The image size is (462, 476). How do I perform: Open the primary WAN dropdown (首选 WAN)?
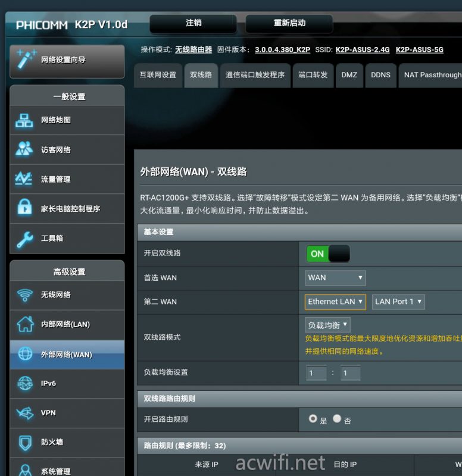coord(335,278)
